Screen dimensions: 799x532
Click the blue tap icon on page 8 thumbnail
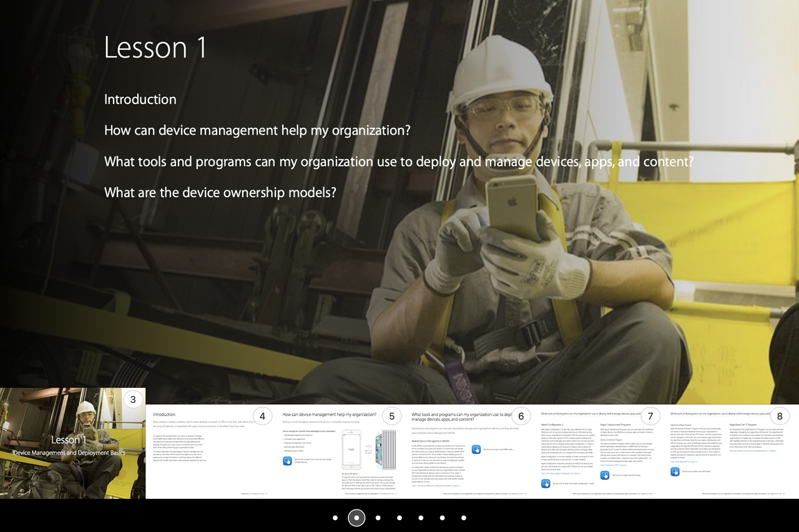[675, 472]
